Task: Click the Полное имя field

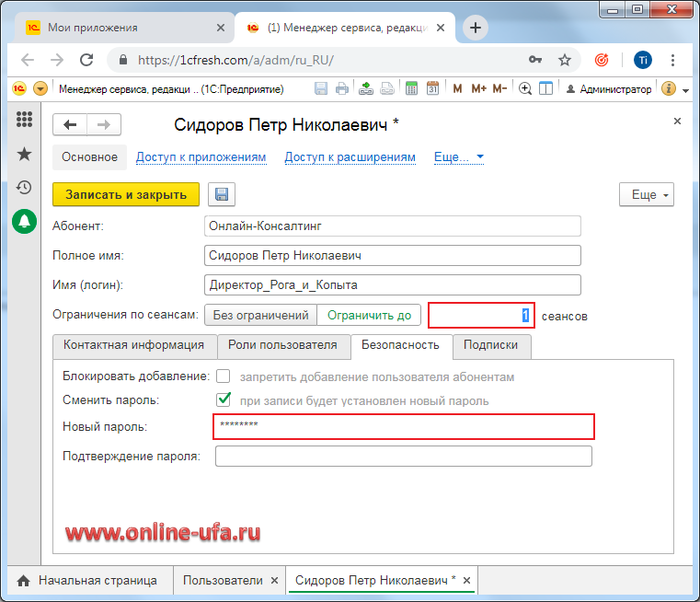Action: click(393, 256)
